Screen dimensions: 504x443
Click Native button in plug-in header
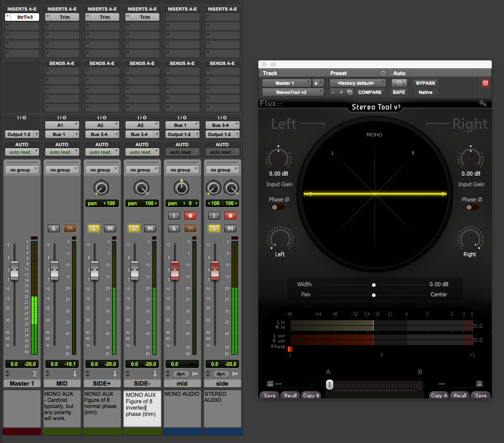[425, 92]
